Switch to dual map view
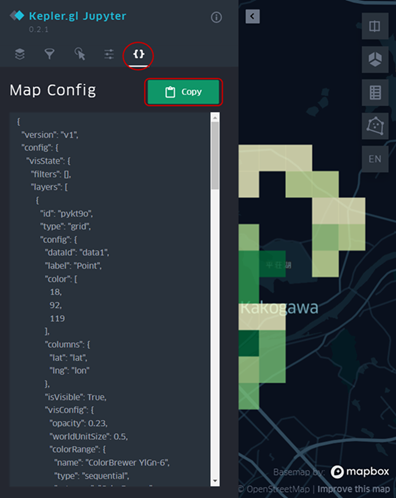 click(375, 26)
